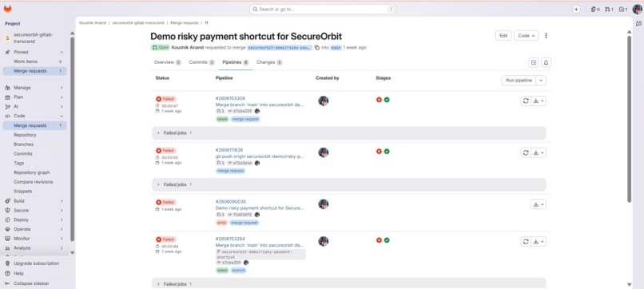Open the GitLab home logo

click(7, 9)
